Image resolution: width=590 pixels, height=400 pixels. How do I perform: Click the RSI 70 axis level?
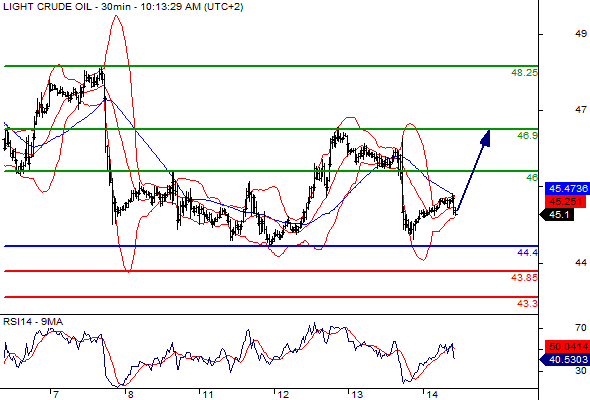pos(581,328)
